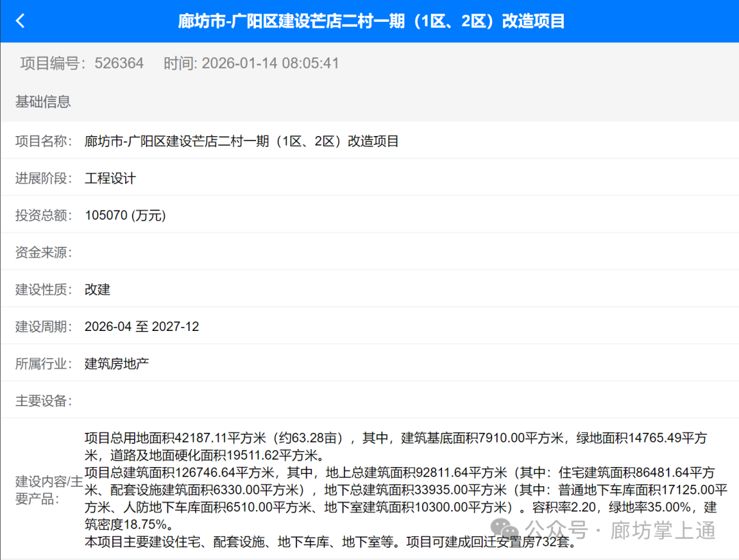739x560 pixels.
Task: Click the 投资总额 label
Action: click(x=43, y=215)
